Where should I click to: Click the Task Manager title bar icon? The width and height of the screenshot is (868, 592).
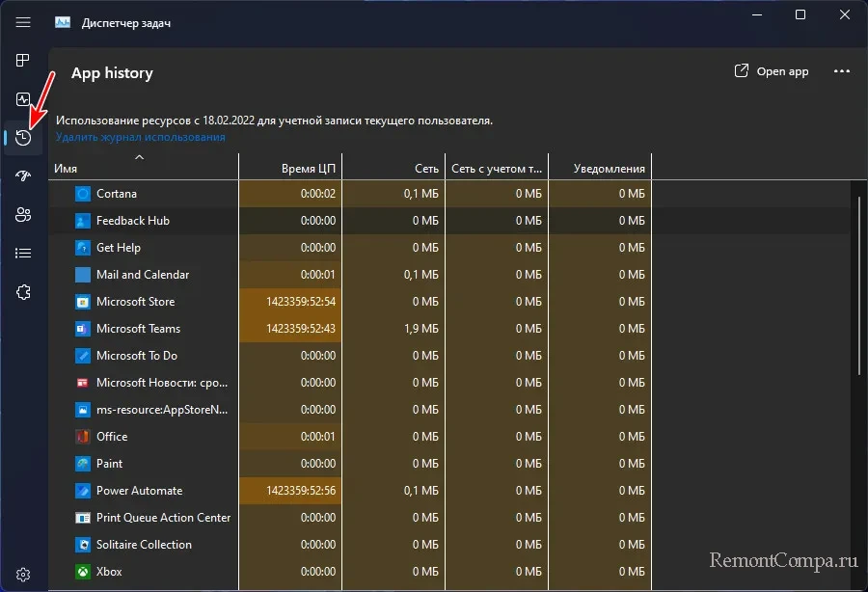coord(63,23)
